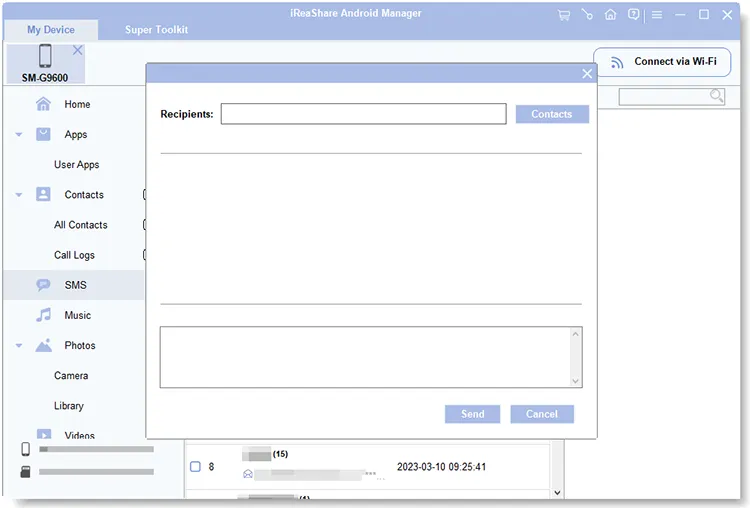Click the SD card storage usage bar
750x508 pixels.
click(x=96, y=472)
